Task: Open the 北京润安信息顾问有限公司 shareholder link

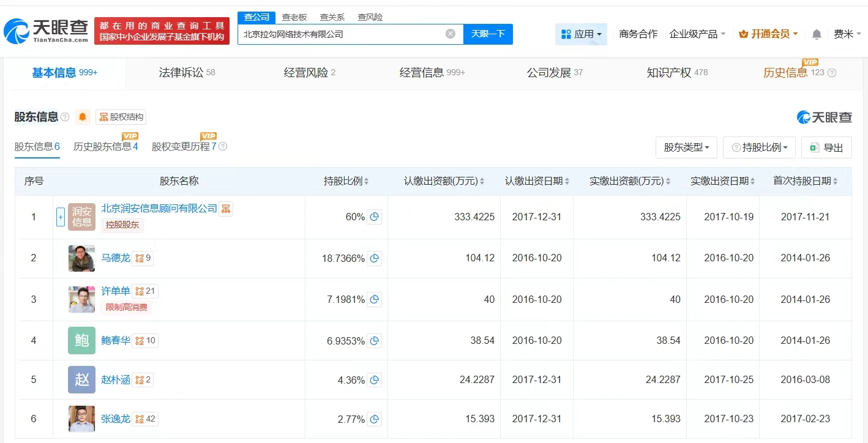Action: (x=159, y=209)
